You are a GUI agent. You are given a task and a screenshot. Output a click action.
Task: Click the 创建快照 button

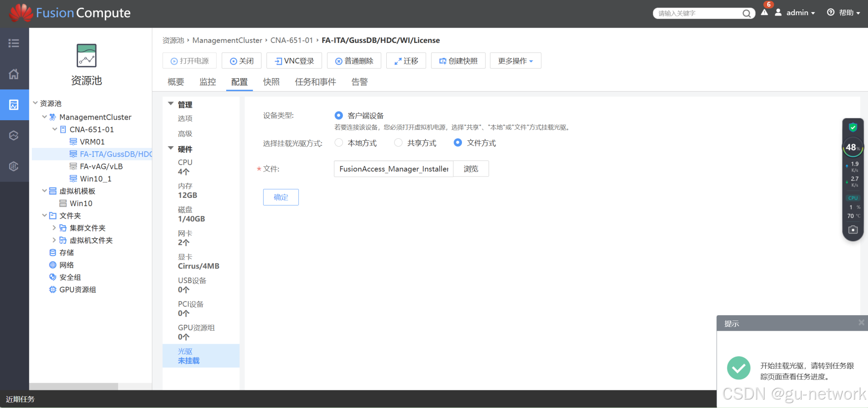[458, 61]
